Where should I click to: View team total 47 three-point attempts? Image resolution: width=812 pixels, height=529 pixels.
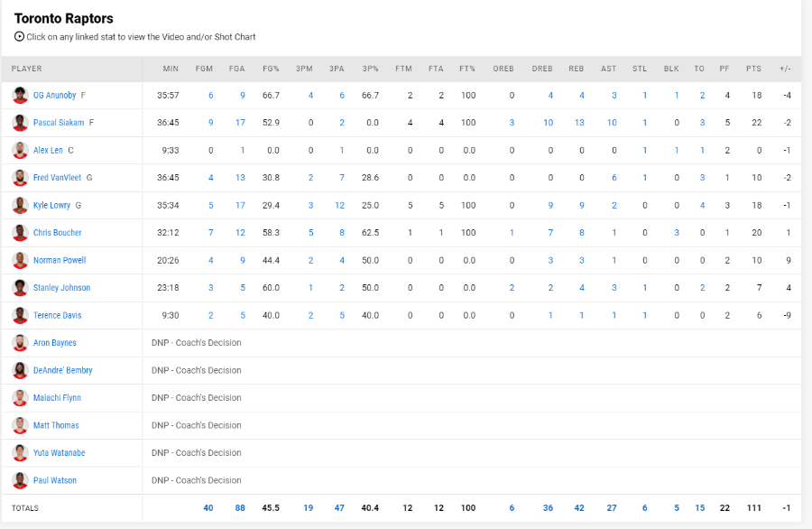[x=339, y=507]
